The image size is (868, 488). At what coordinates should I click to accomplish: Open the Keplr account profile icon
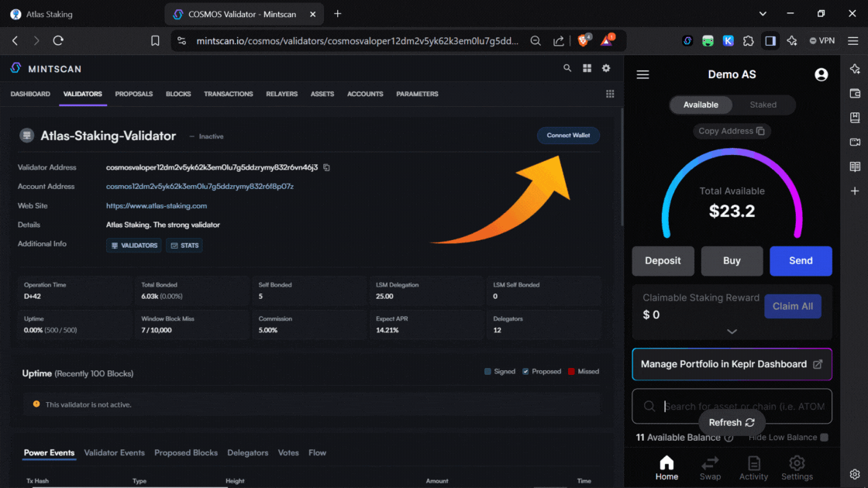pos(821,75)
